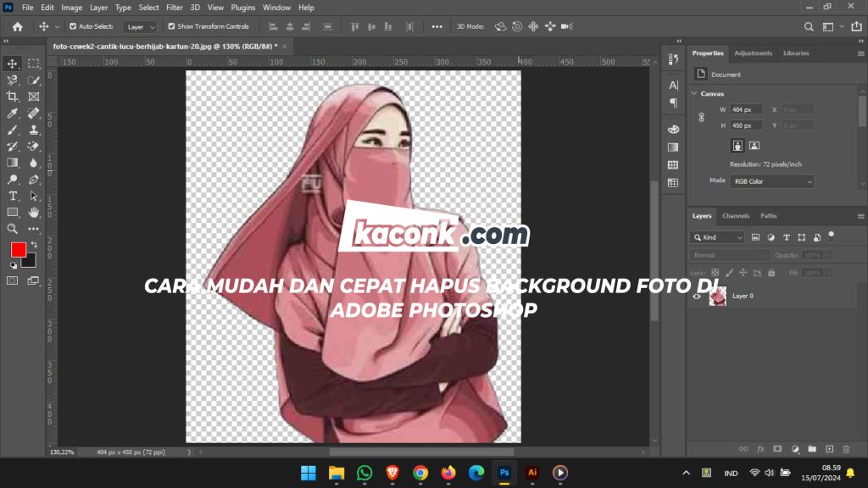Viewport: 868px width, 488px height.
Task: Select the Move tool
Action: click(12, 64)
